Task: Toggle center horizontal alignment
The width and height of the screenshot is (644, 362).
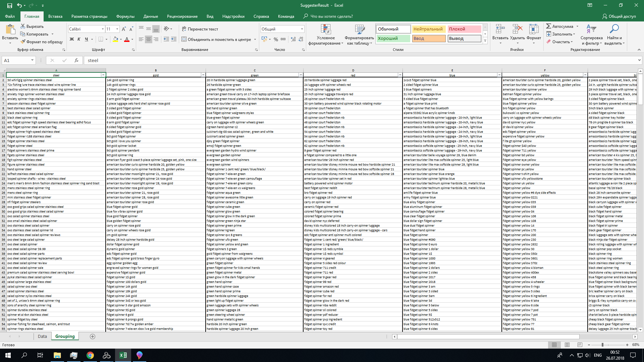Action: 149,39
